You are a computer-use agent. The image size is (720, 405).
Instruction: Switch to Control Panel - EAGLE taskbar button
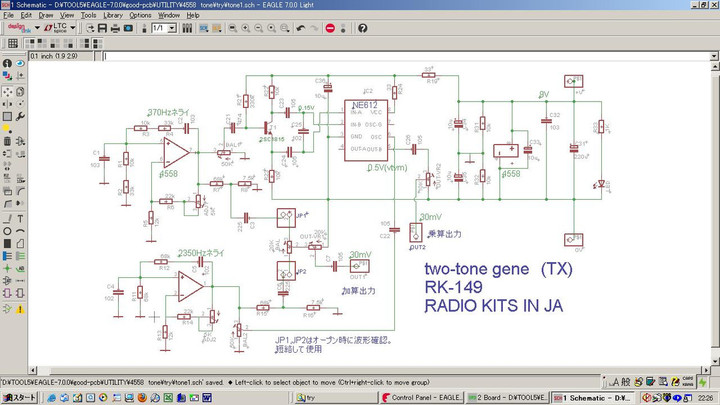tap(421, 398)
